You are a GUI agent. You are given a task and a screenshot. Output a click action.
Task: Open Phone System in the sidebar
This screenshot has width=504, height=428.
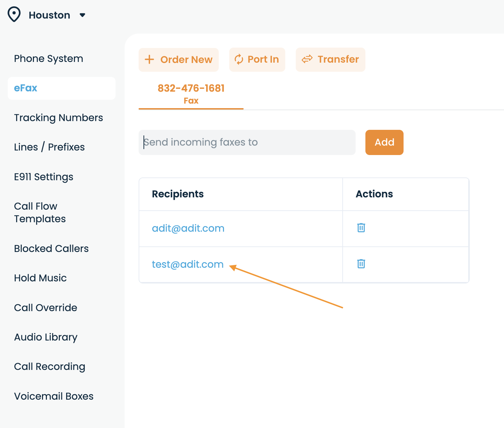coord(49,58)
